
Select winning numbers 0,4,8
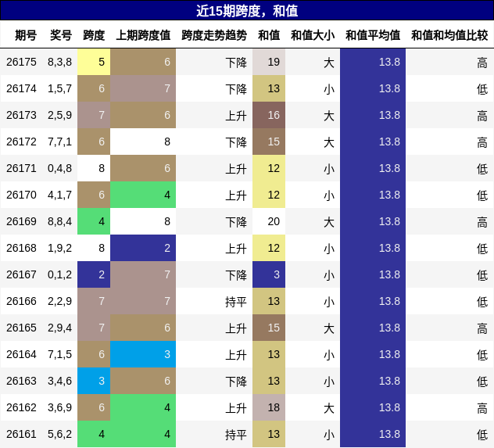pyautogui.click(x=60, y=168)
